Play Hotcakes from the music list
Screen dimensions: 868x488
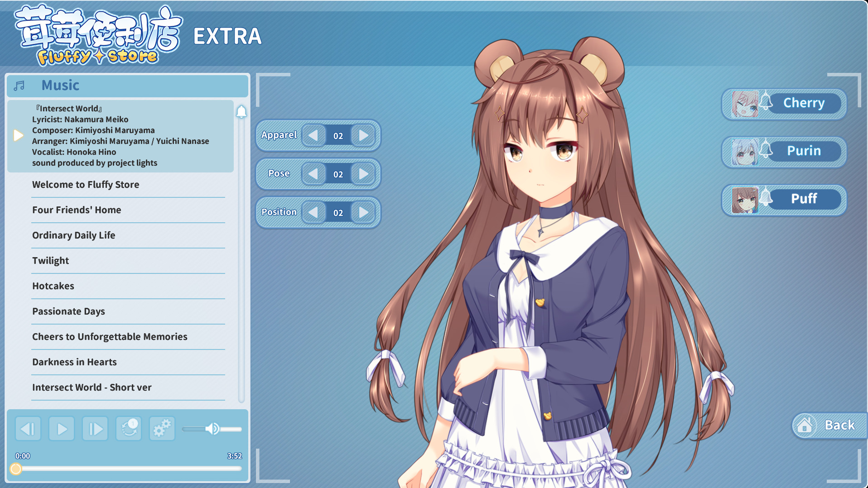pos(53,286)
